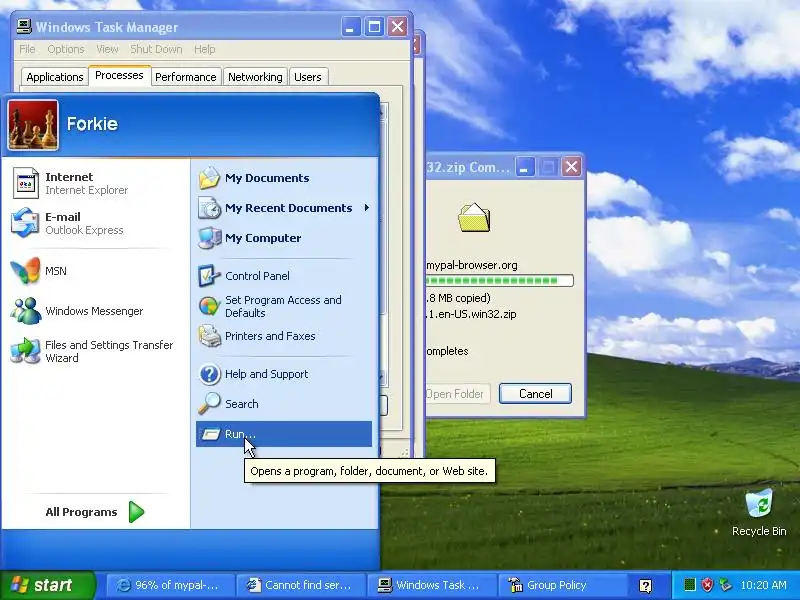Screen dimensions: 800x600
Task: Open the Recycle Bin on desktop
Action: tap(759, 512)
